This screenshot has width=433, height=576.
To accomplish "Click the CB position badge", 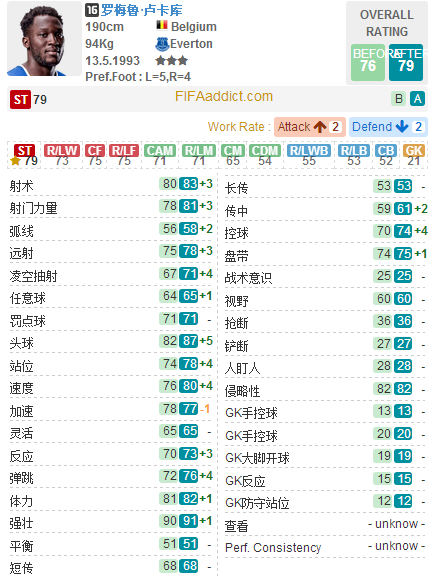I will tap(386, 151).
